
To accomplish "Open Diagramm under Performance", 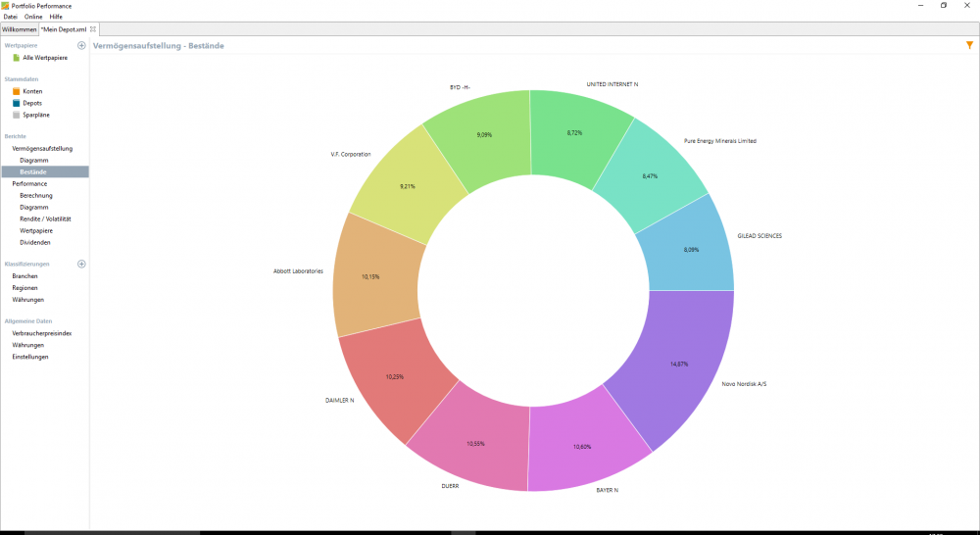I will [33, 208].
